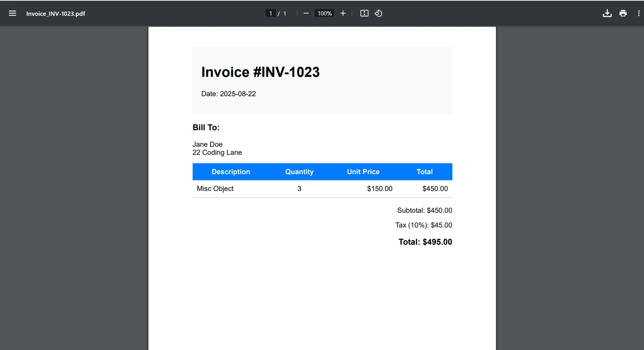Click the Jane Doe billing name
The width and height of the screenshot is (644, 350).
(x=207, y=144)
